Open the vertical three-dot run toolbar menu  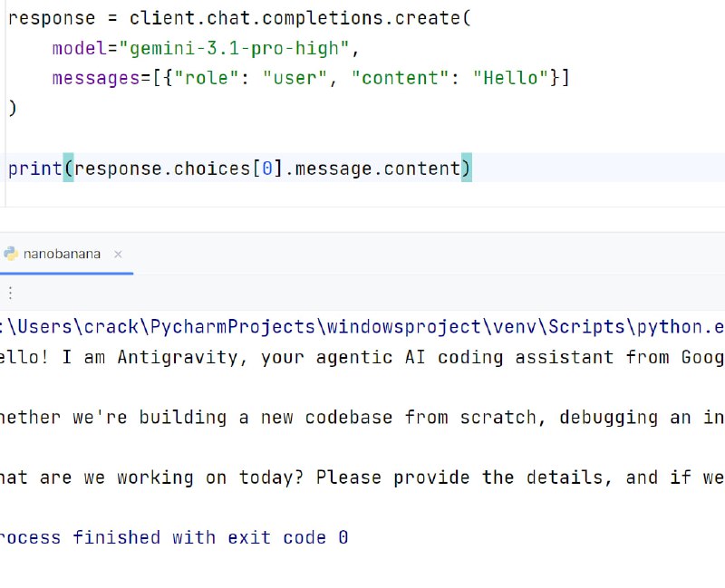click(x=10, y=293)
